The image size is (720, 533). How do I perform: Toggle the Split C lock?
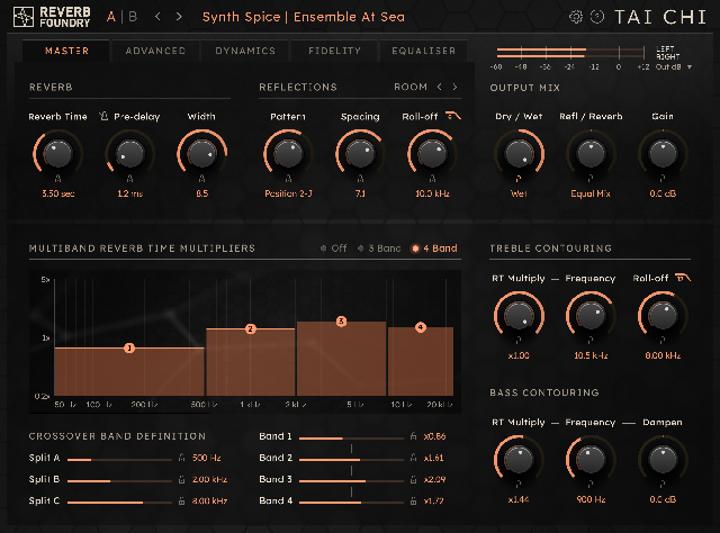(x=182, y=501)
